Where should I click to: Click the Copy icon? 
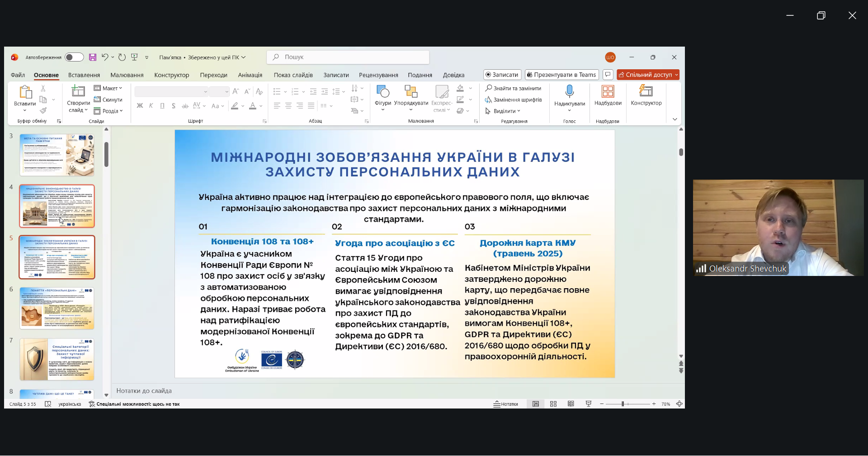[x=43, y=100]
